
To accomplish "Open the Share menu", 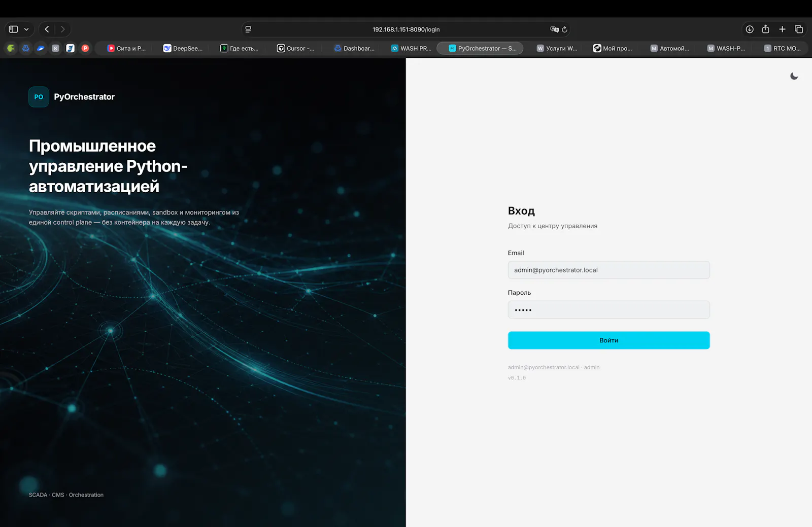I will pyautogui.click(x=766, y=29).
